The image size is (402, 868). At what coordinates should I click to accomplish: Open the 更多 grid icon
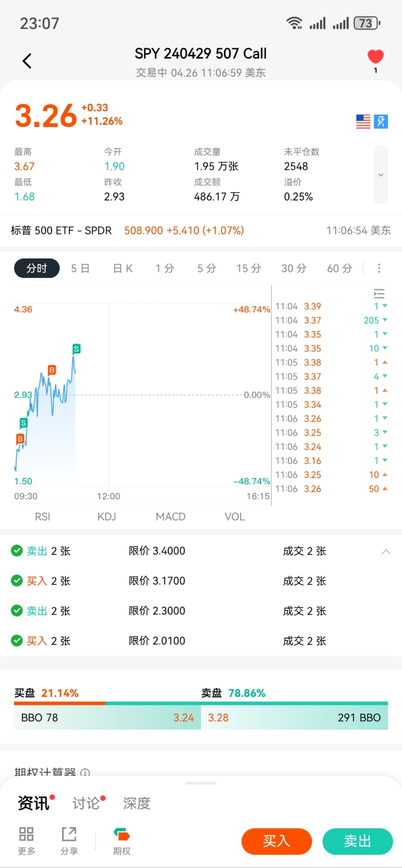[x=26, y=834]
